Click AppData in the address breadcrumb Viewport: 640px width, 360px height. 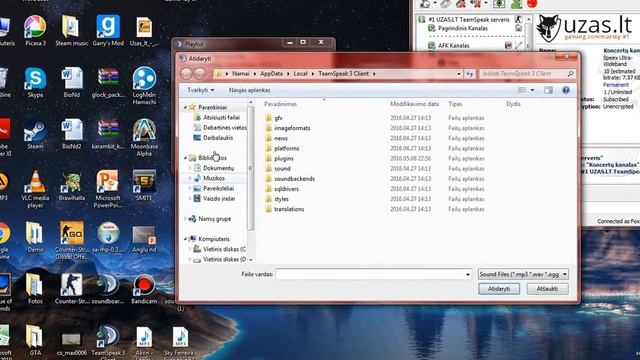(271, 73)
